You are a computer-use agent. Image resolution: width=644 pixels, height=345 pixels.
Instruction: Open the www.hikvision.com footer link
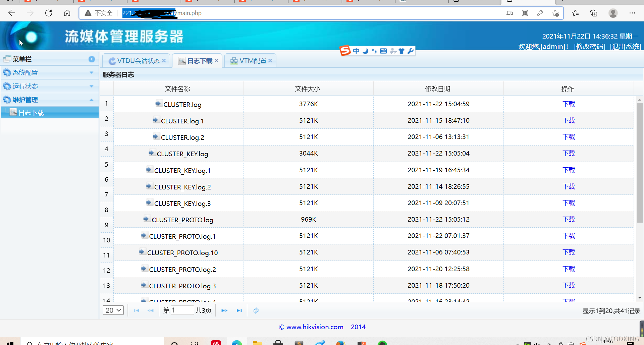coord(315,327)
